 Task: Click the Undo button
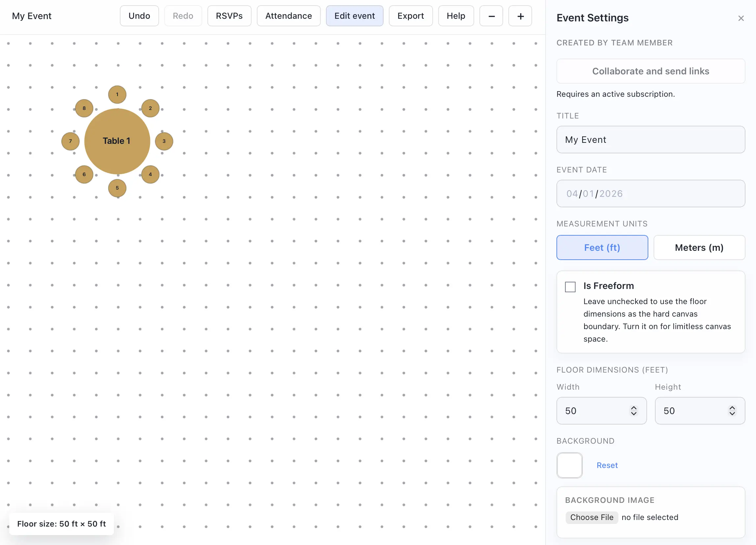pyautogui.click(x=139, y=16)
